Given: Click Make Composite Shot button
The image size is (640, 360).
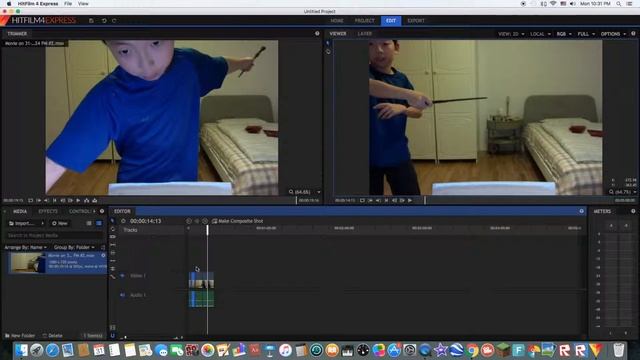Looking at the screenshot, I should coord(238,221).
